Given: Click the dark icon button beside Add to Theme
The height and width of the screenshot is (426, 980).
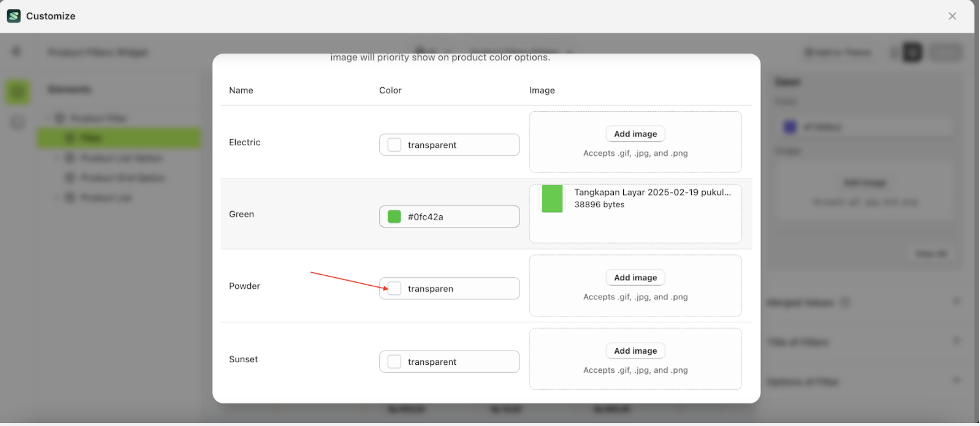Looking at the screenshot, I should pyautogui.click(x=912, y=52).
